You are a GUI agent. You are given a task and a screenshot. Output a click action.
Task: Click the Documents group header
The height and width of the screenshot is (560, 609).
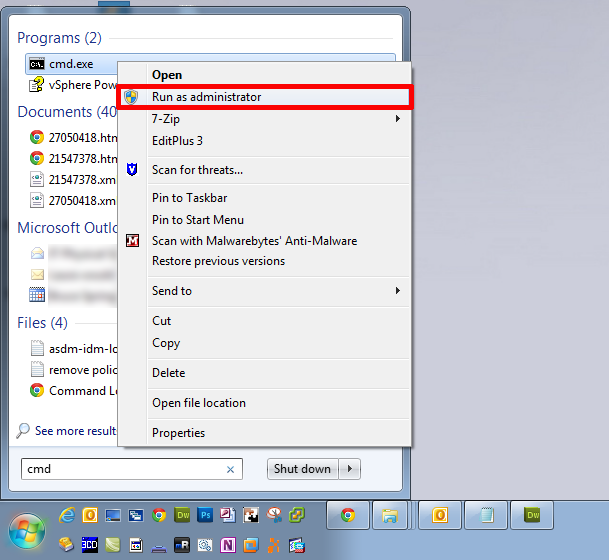point(67,112)
